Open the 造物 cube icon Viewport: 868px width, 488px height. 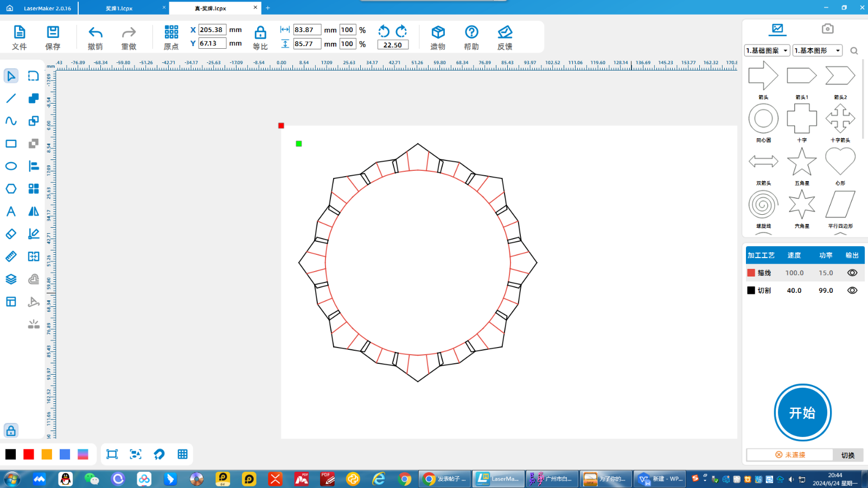(438, 33)
